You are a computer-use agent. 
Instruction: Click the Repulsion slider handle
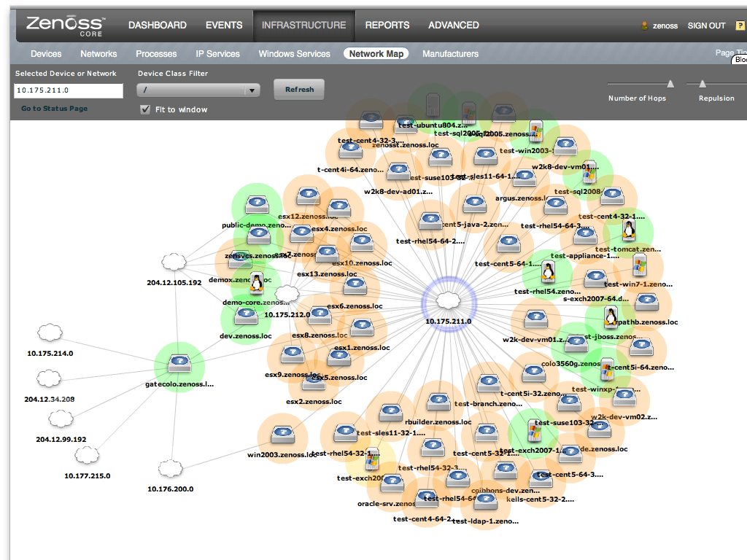pos(703,85)
